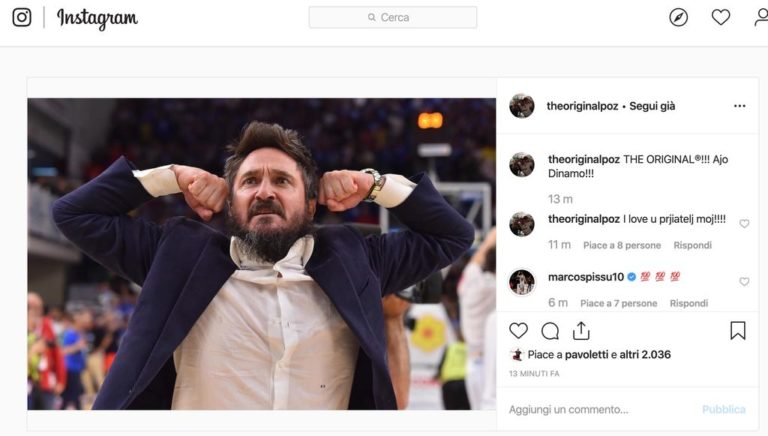Click the Cerca search field
The width and height of the screenshot is (768, 436).
[393, 17]
